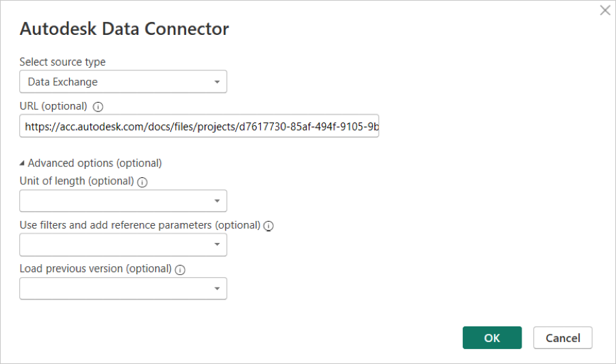This screenshot has width=616, height=364.
Task: Click into the URL text field
Action: pos(198,127)
